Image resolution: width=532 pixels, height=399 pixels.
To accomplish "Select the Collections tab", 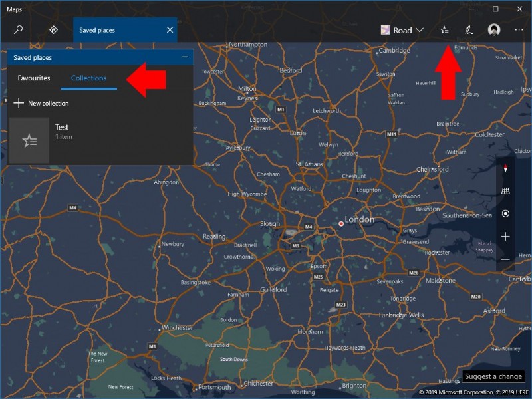I will click(88, 78).
